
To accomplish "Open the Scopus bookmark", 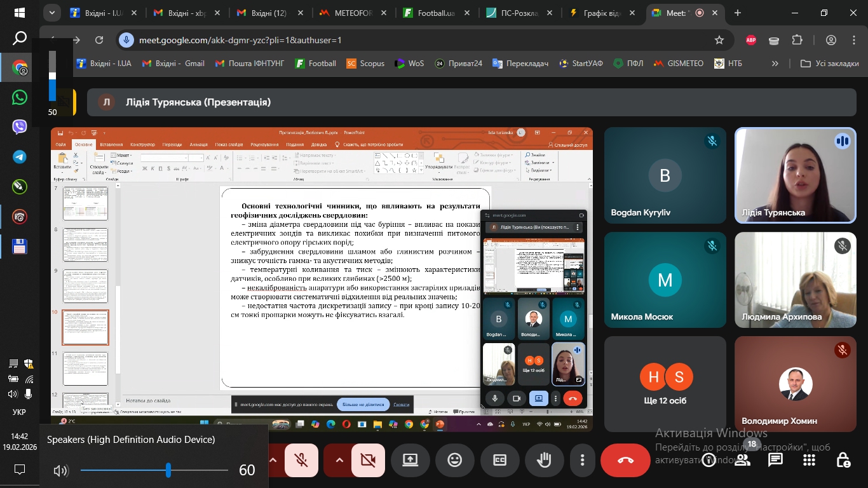I will (365, 64).
